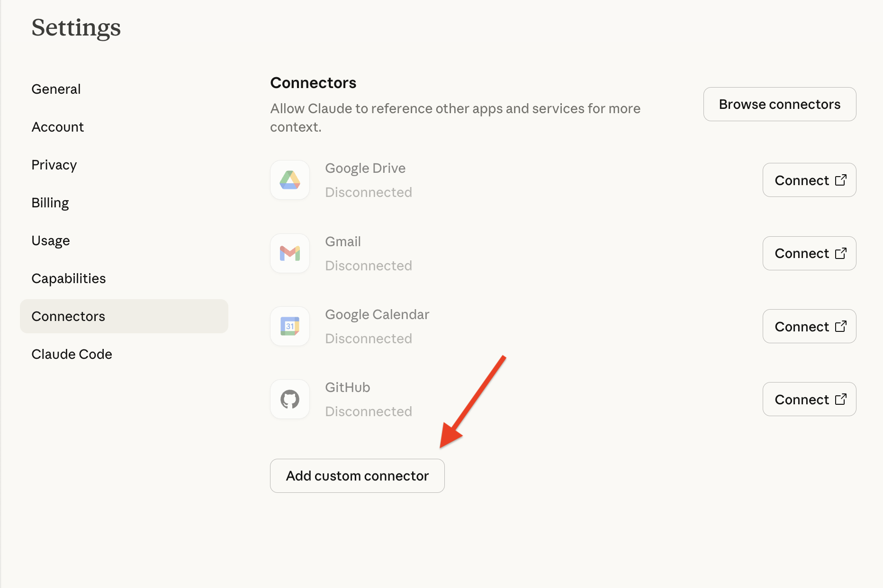The height and width of the screenshot is (588, 883).
Task: Connect the Gmail connector
Action: pyautogui.click(x=809, y=253)
